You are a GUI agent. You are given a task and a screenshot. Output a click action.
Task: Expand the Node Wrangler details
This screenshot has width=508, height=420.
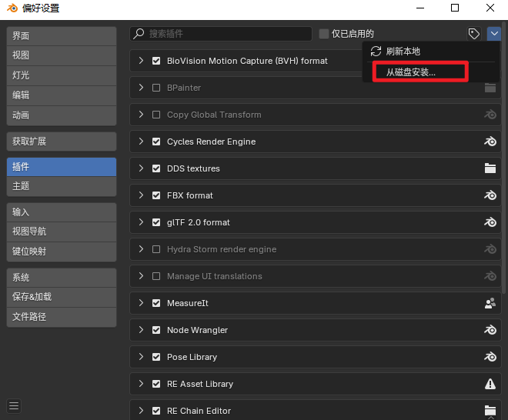point(141,330)
